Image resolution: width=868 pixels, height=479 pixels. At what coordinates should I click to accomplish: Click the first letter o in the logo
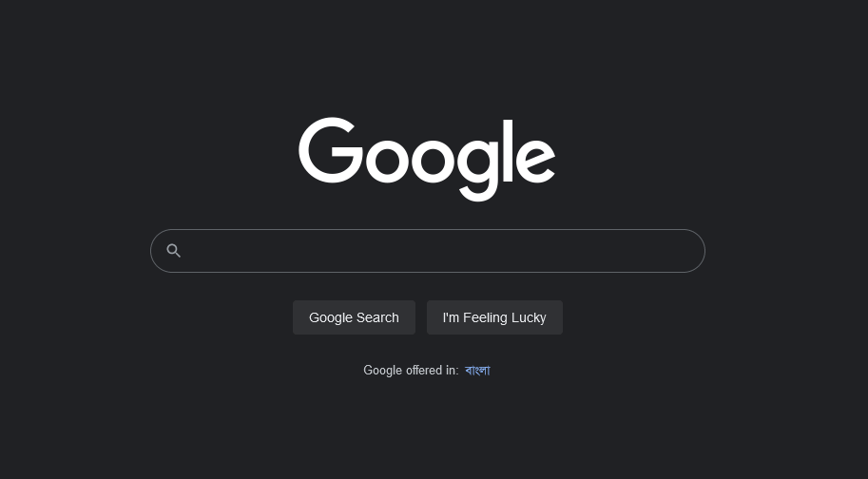[387, 160]
